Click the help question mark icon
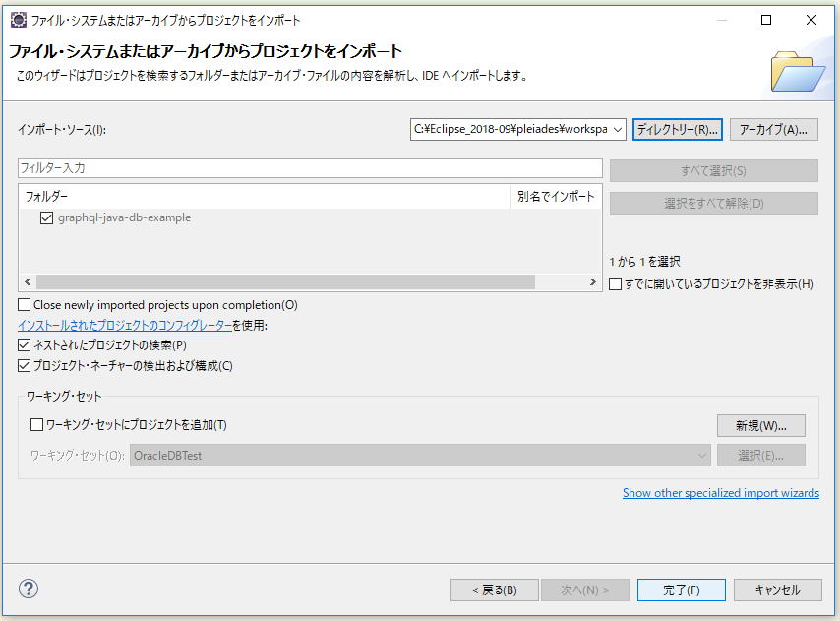Viewport: 840px width, 621px height. tap(29, 589)
